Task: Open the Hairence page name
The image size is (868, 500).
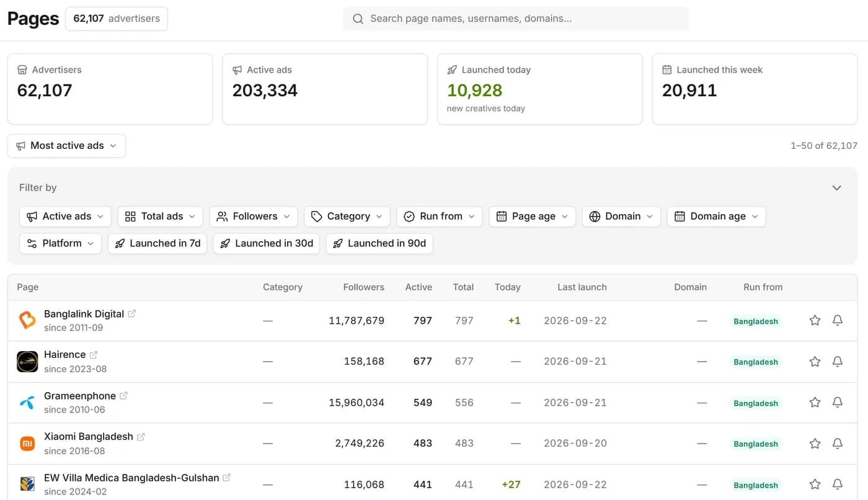Action: 64,355
